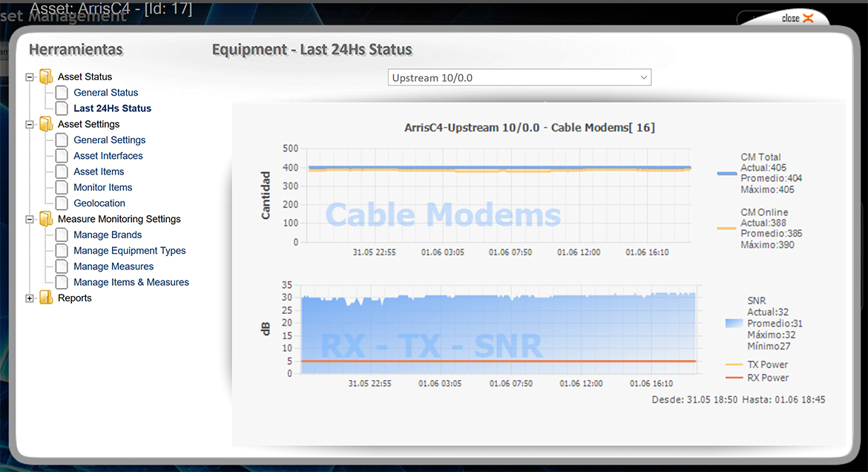Click the document icon beside General Status
The height and width of the screenshot is (472, 868).
62,93
